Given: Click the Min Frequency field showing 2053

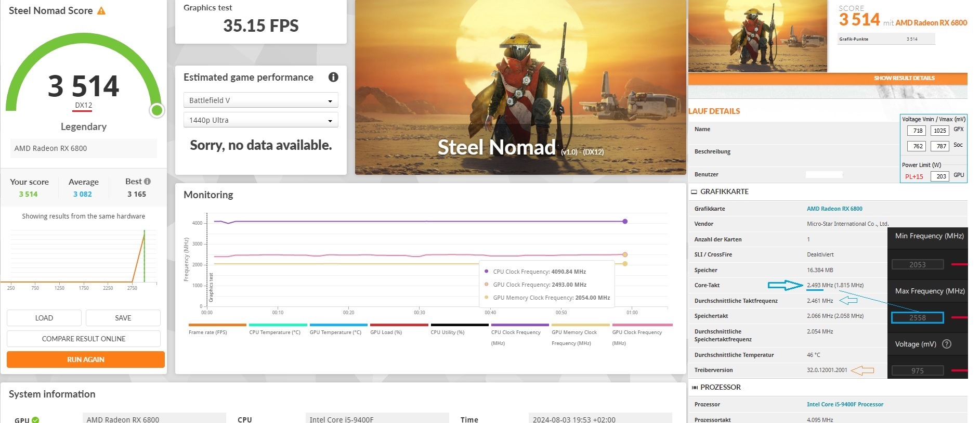Looking at the screenshot, I should 918,264.
